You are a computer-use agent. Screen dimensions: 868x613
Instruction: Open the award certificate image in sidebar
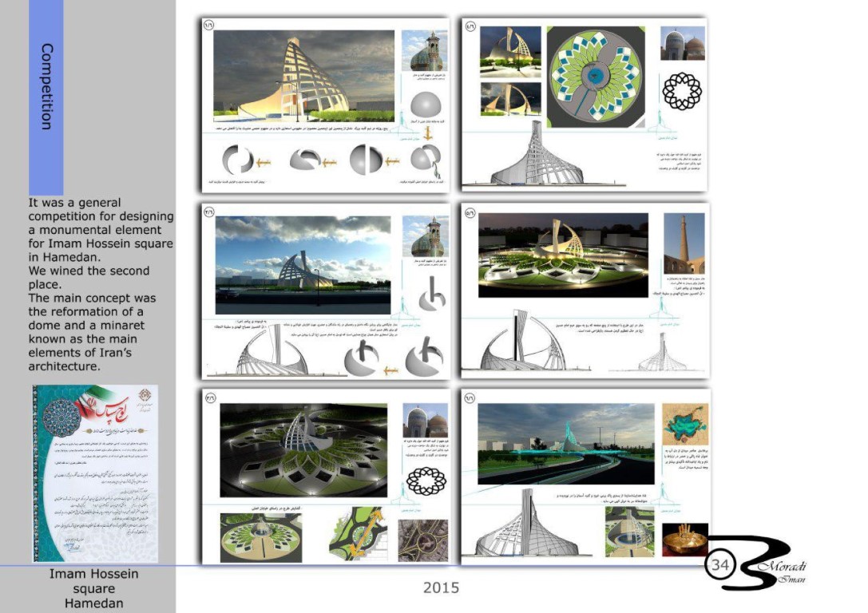95,473
